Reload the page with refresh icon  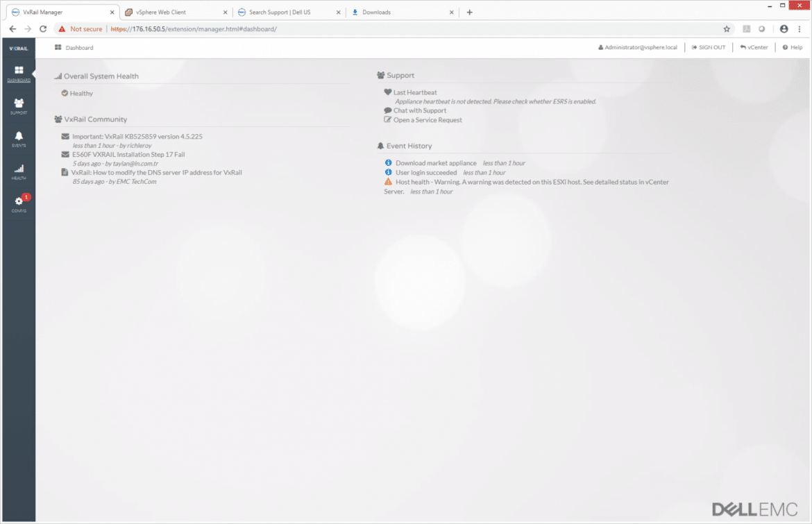tap(43, 29)
